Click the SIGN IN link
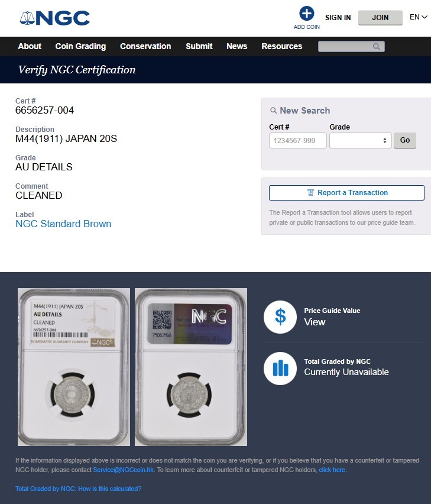This screenshot has width=431, height=504. coord(338,18)
